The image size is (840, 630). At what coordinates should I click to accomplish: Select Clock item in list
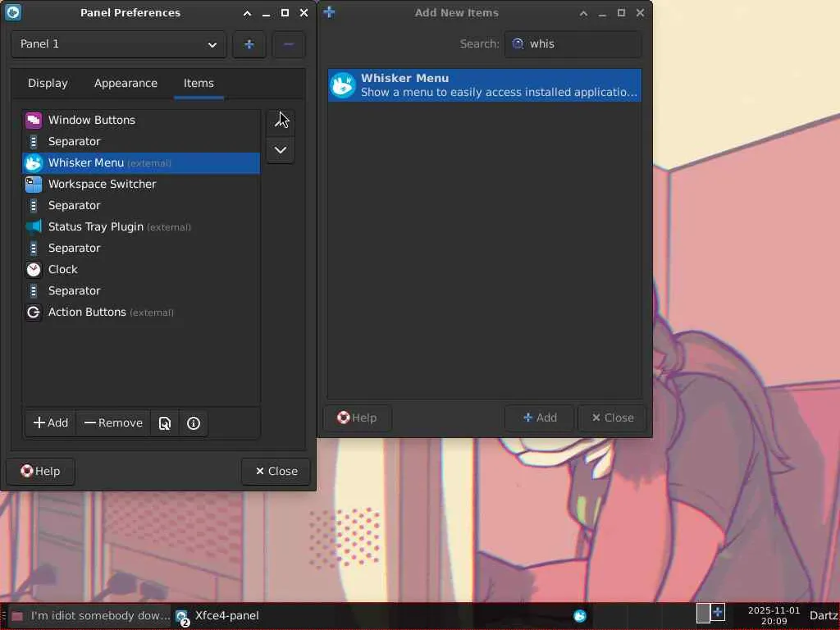141,269
